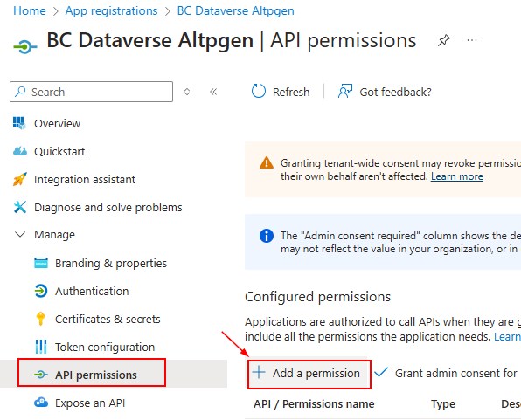Open Token configuration menu item

pyautogui.click(x=94, y=347)
